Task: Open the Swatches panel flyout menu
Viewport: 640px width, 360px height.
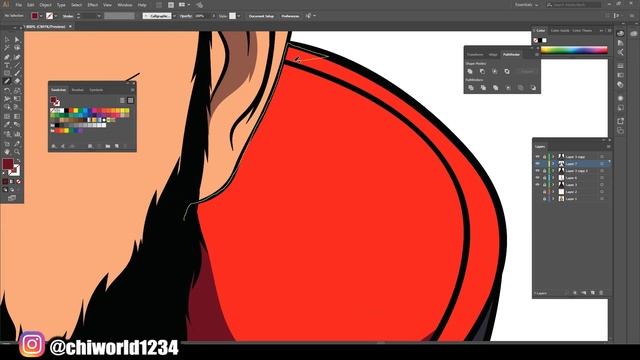Action: (132, 90)
